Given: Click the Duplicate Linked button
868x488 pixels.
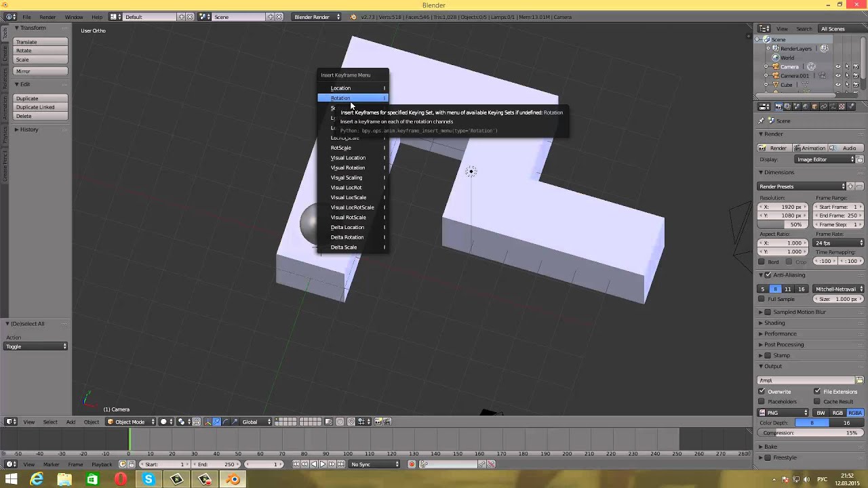Looking at the screenshot, I should tap(41, 107).
